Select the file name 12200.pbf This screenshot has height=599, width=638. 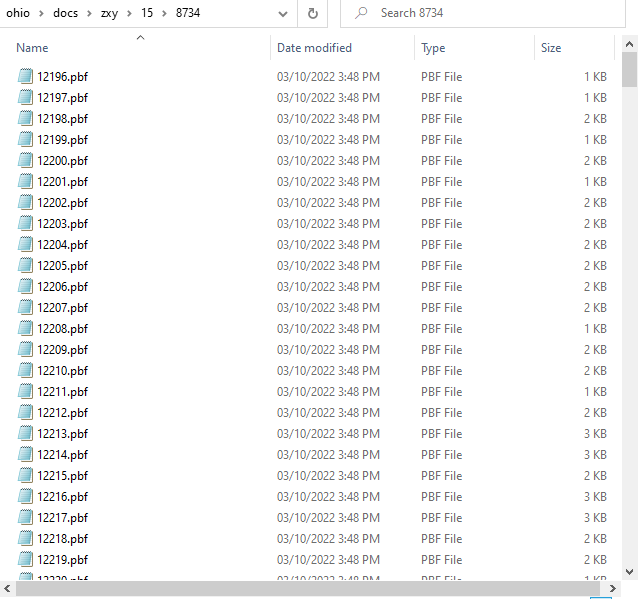63,161
